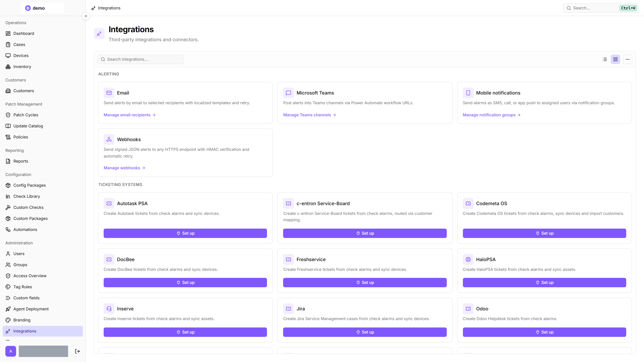Open the Devices page

tap(43, 55)
